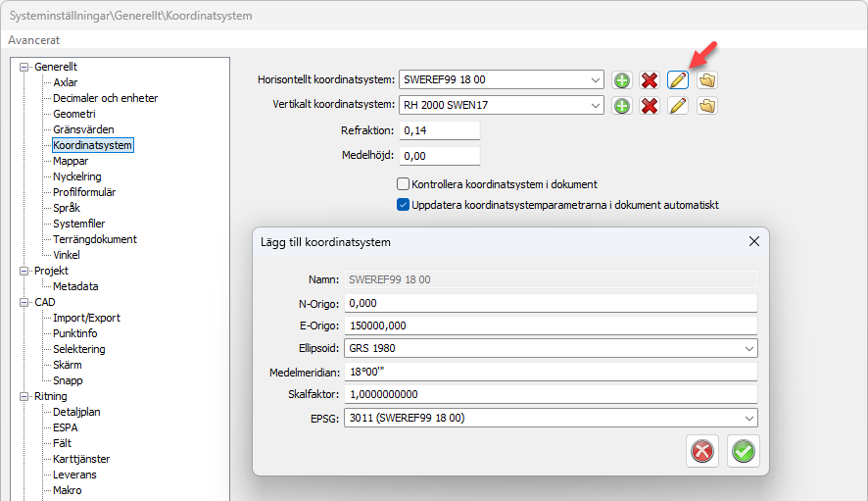
Task: Add a new horizontal coordinate system
Action: [x=621, y=80]
